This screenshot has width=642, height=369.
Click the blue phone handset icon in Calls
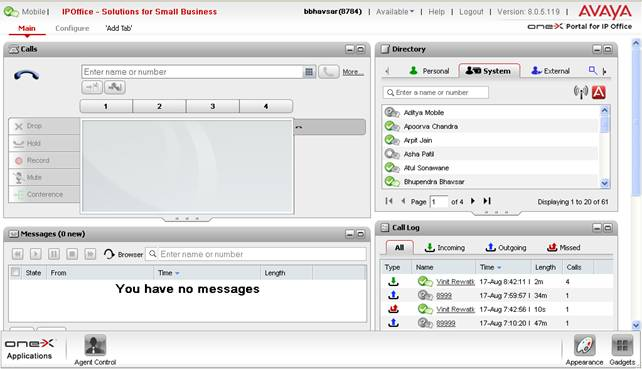pos(27,75)
